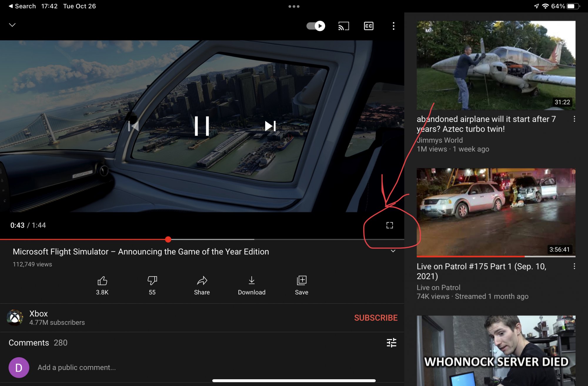The height and width of the screenshot is (386, 588).
Task: Toggle closed captions CC button
Action: coord(368,26)
